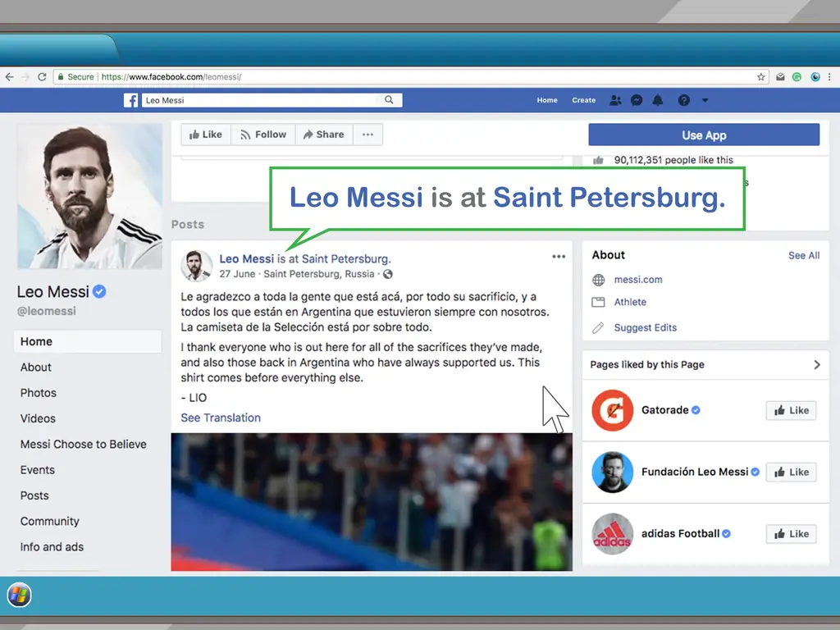Open the account dropdown arrow

pos(705,100)
